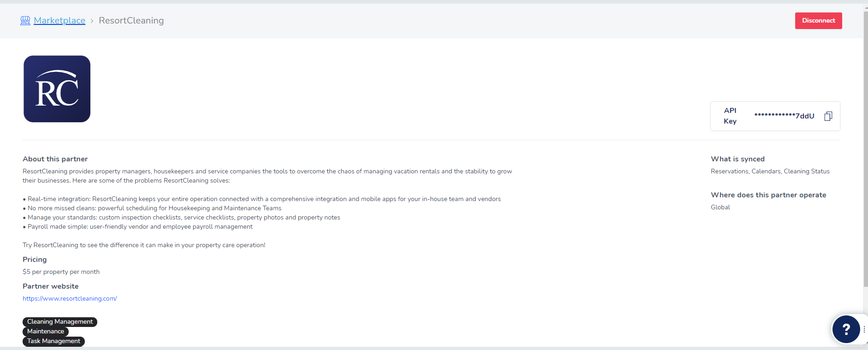Click the ResortCleaning RC logo
The height and width of the screenshot is (350, 868).
pos(57,89)
